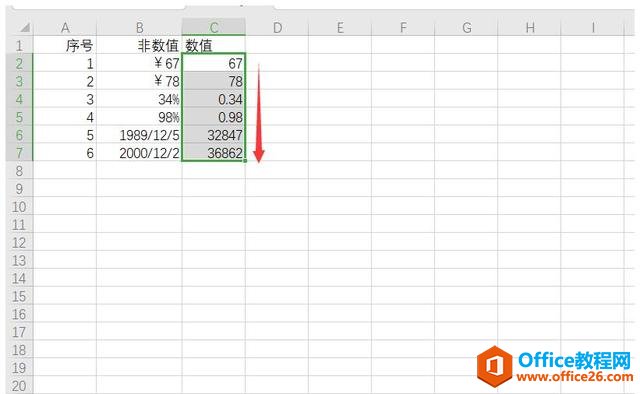Screen dimensions: 640x394
Task: Select row 20 header
Action: tap(19, 385)
